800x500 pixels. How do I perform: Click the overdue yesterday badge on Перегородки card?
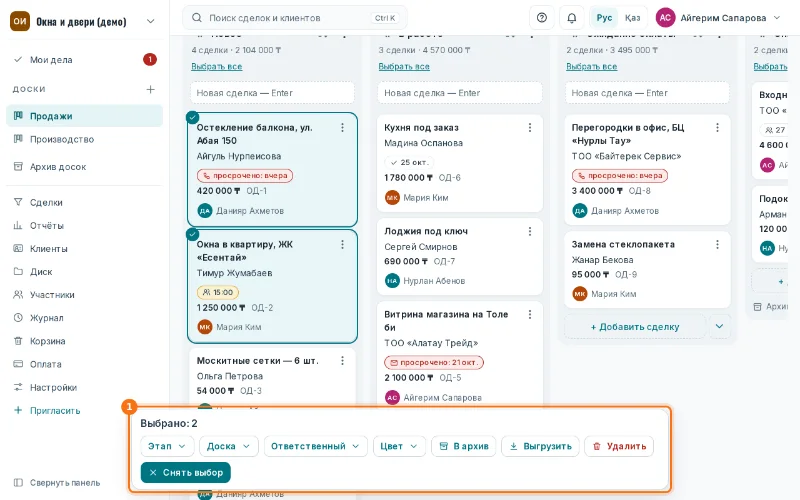click(619, 176)
